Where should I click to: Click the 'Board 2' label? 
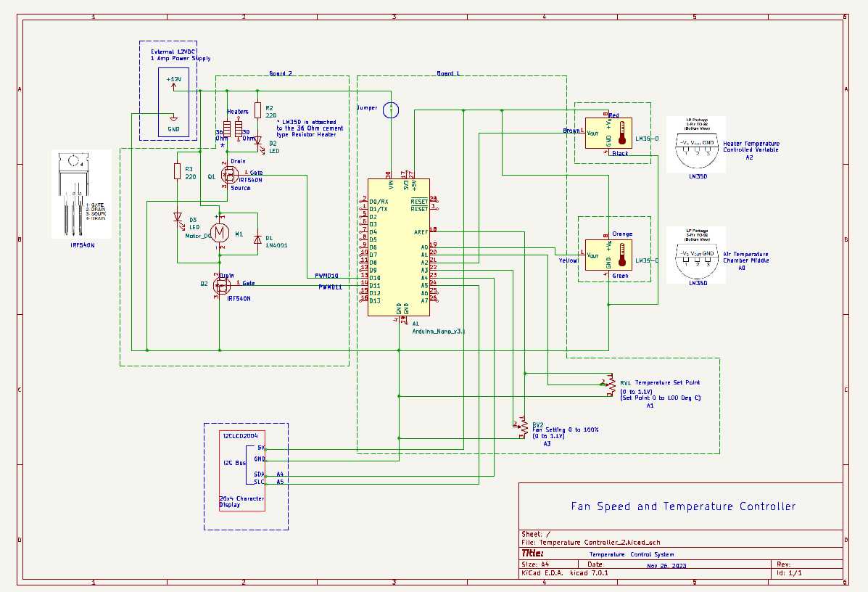click(281, 73)
